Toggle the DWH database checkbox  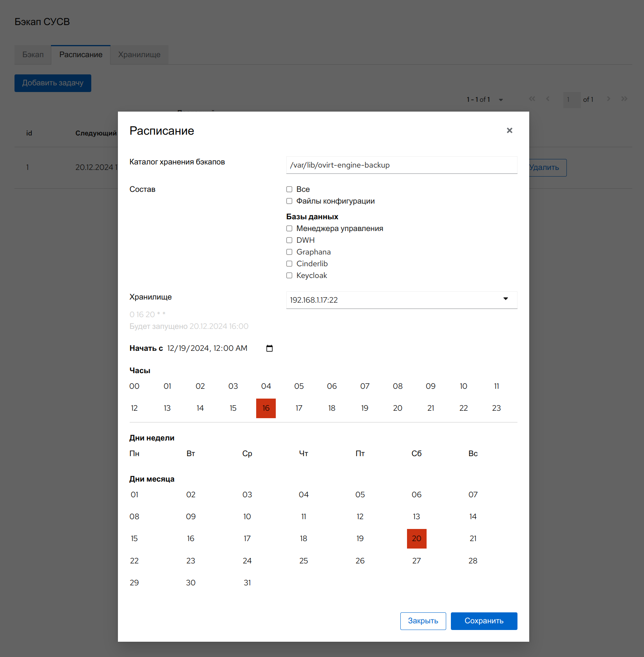[x=289, y=240]
